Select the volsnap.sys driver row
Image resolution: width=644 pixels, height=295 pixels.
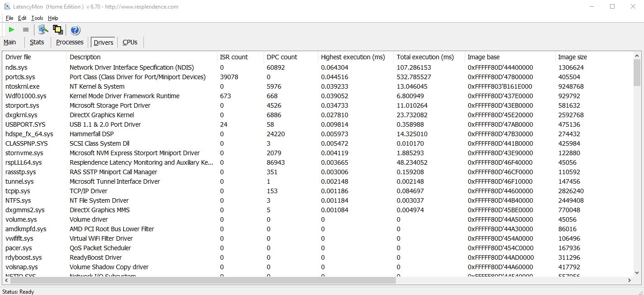coord(317,267)
